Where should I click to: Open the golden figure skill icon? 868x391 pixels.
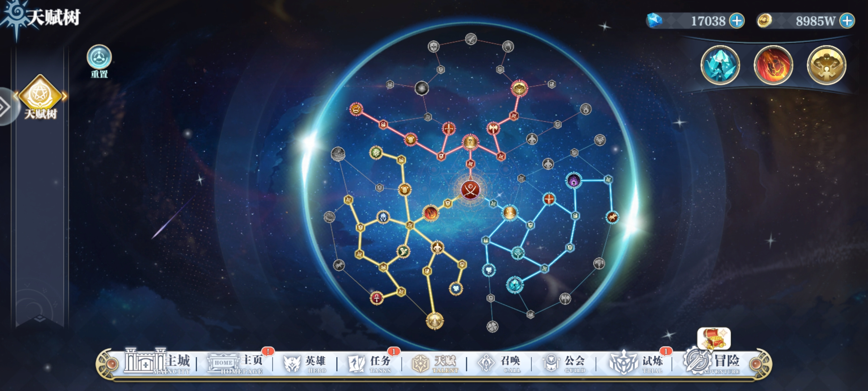826,65
